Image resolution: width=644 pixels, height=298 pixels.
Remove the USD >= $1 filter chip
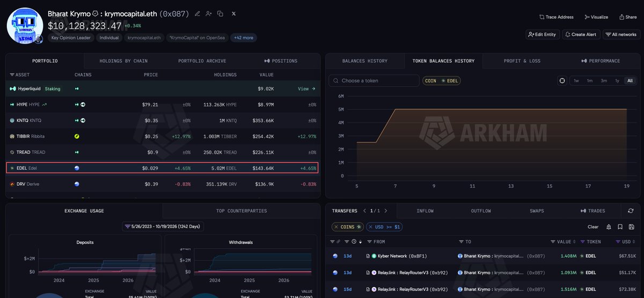click(x=371, y=227)
